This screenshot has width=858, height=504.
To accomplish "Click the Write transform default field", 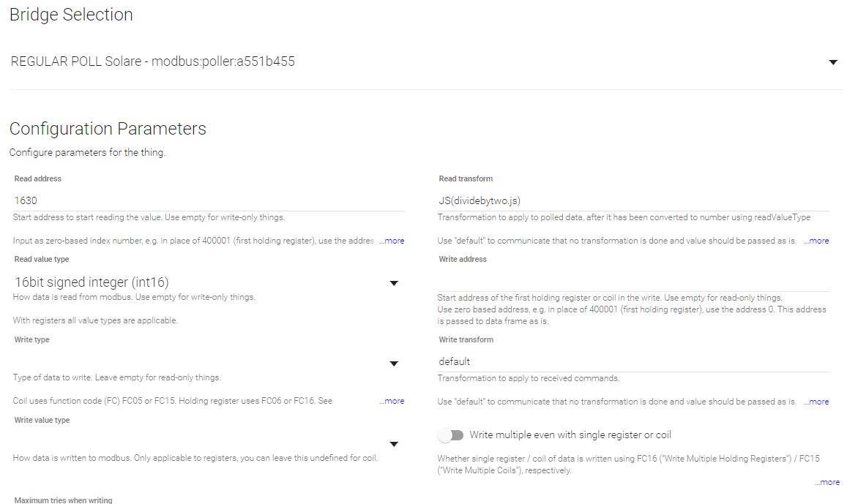I will pyautogui.click(x=633, y=361).
